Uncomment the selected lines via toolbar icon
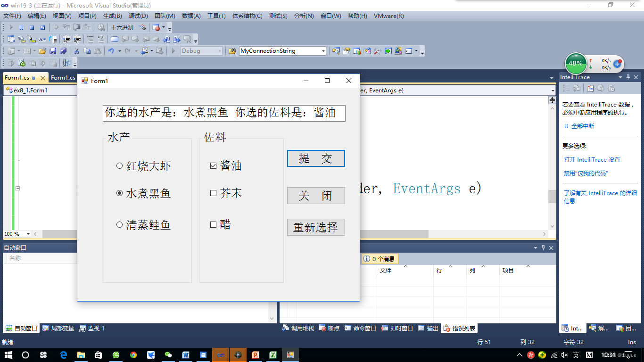Image resolution: width=644 pixels, height=362 pixels. 100,39
